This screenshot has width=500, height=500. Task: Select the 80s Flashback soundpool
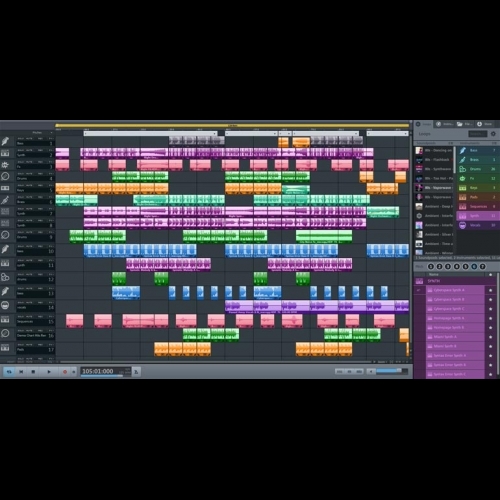pyautogui.click(x=434, y=160)
